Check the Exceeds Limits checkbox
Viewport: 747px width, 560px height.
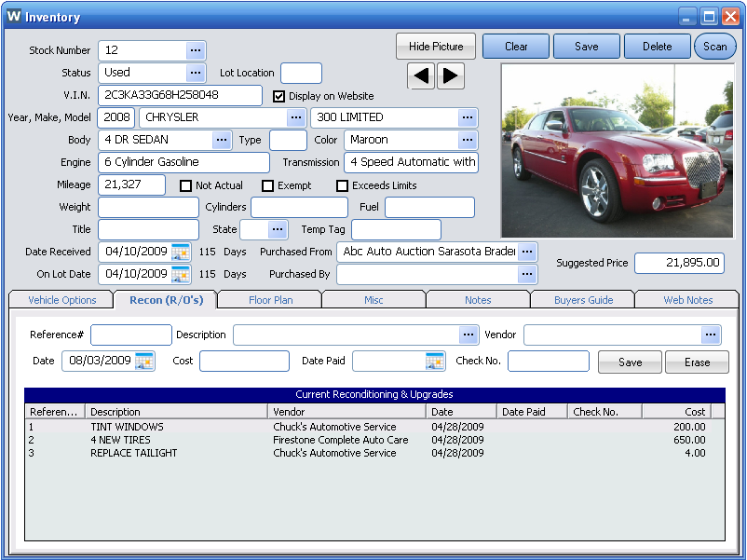[343, 185]
